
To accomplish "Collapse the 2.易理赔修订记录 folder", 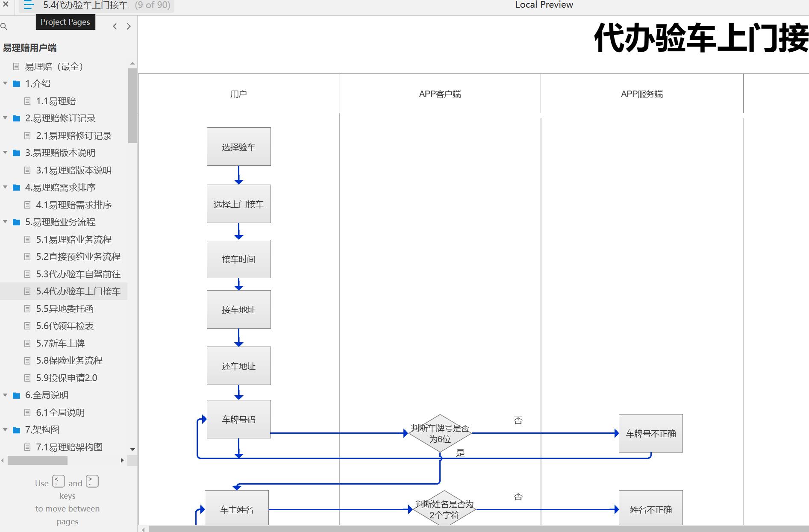I will [x=5, y=118].
